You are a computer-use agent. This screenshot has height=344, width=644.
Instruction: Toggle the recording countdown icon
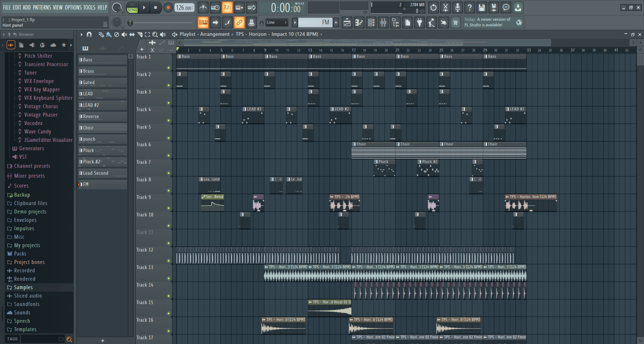point(227,7)
